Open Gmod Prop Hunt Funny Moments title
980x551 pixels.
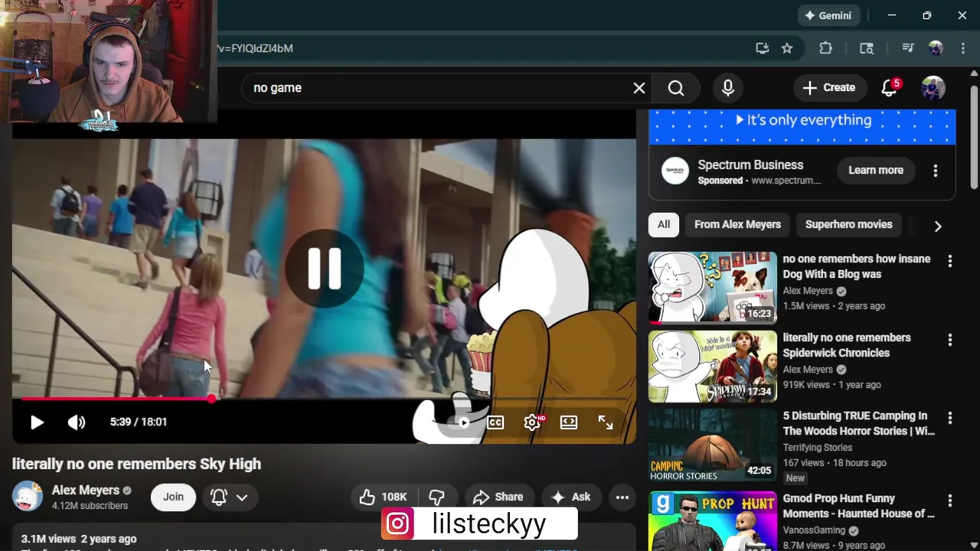click(x=858, y=506)
